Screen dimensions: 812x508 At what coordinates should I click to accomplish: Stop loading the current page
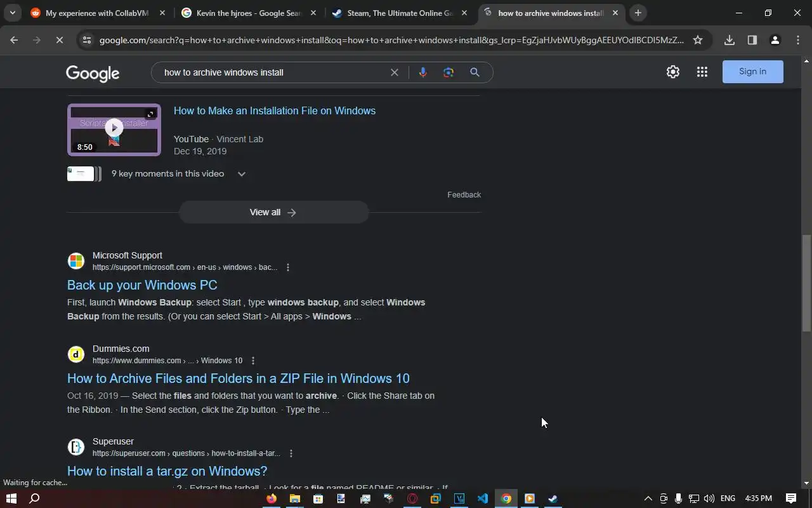coord(58,40)
